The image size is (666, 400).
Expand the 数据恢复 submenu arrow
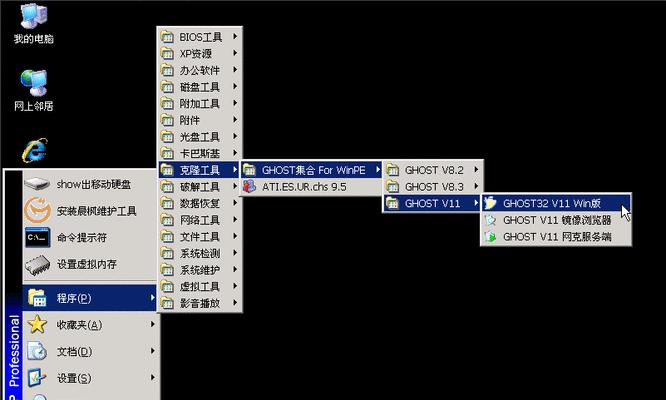[x=235, y=203]
